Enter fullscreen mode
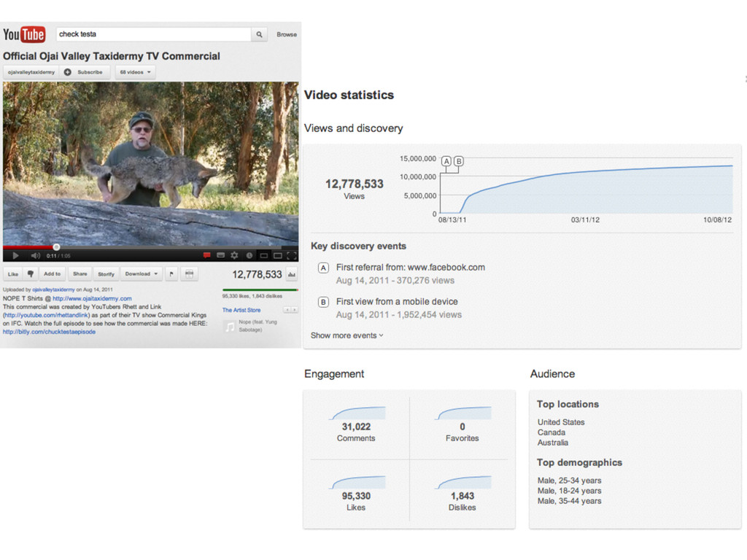The image size is (747, 560). pos(292,256)
